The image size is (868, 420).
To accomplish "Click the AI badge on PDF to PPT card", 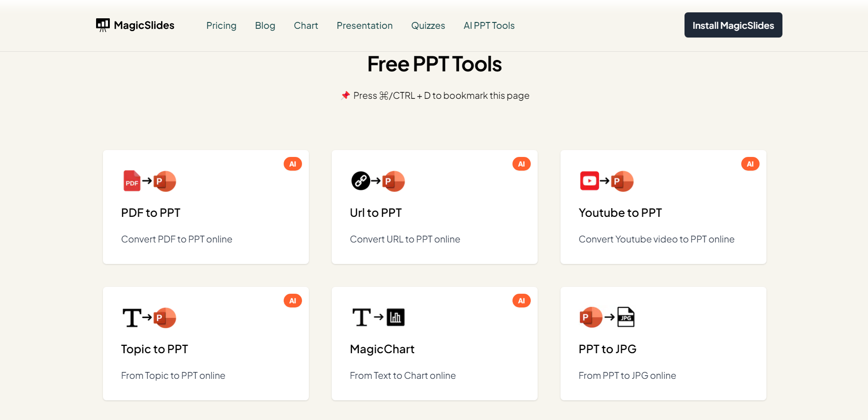I will pos(293,164).
